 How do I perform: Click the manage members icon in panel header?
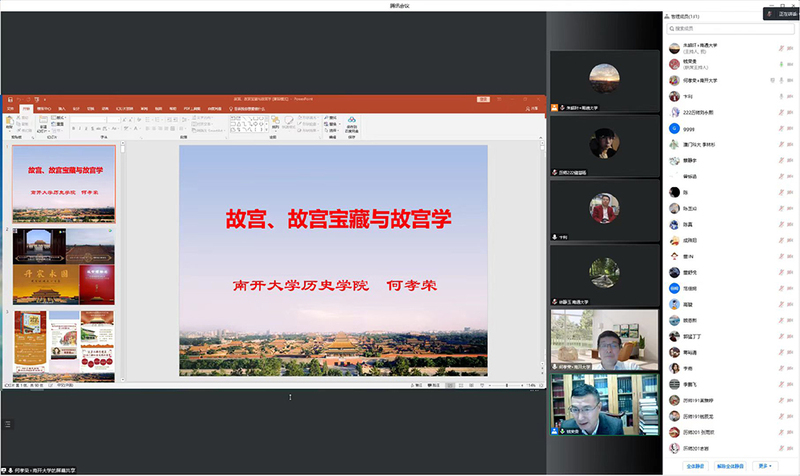point(669,16)
